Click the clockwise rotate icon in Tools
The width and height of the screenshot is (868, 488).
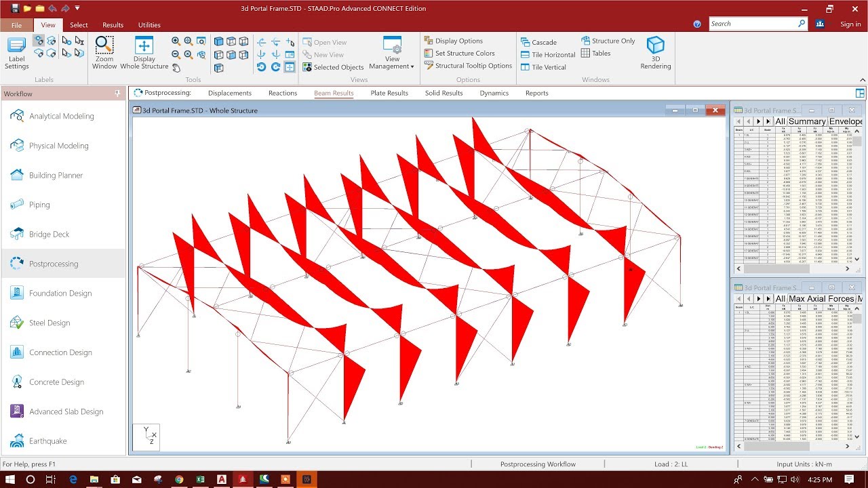275,67
